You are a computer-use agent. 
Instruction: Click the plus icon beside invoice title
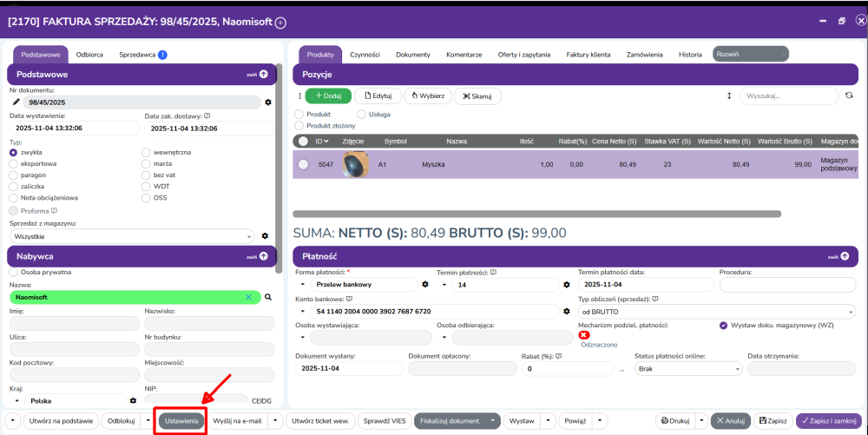tap(280, 22)
